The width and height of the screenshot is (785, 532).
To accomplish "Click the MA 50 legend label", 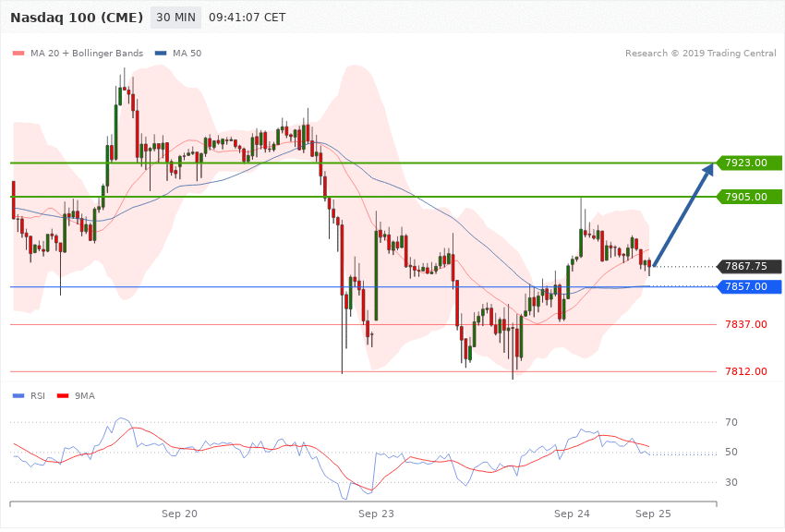I will [187, 53].
